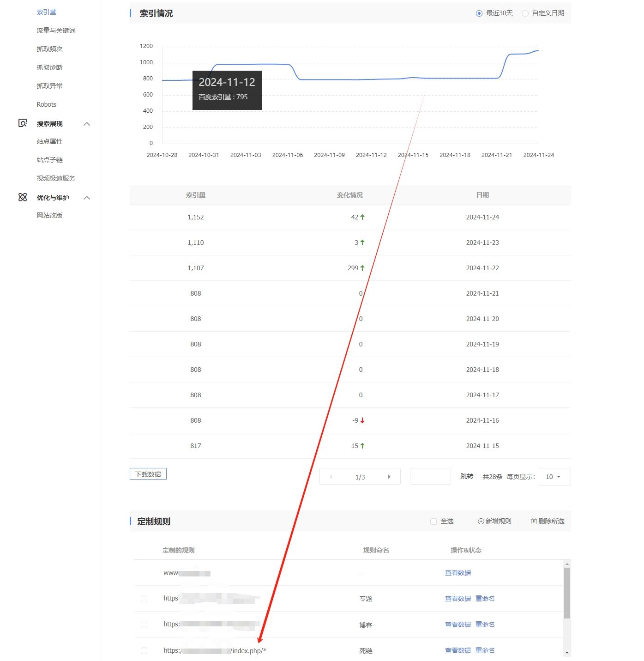Click 查看数据 for the 专题 rule
Viewport: 644px width, 661px height.
(x=458, y=599)
